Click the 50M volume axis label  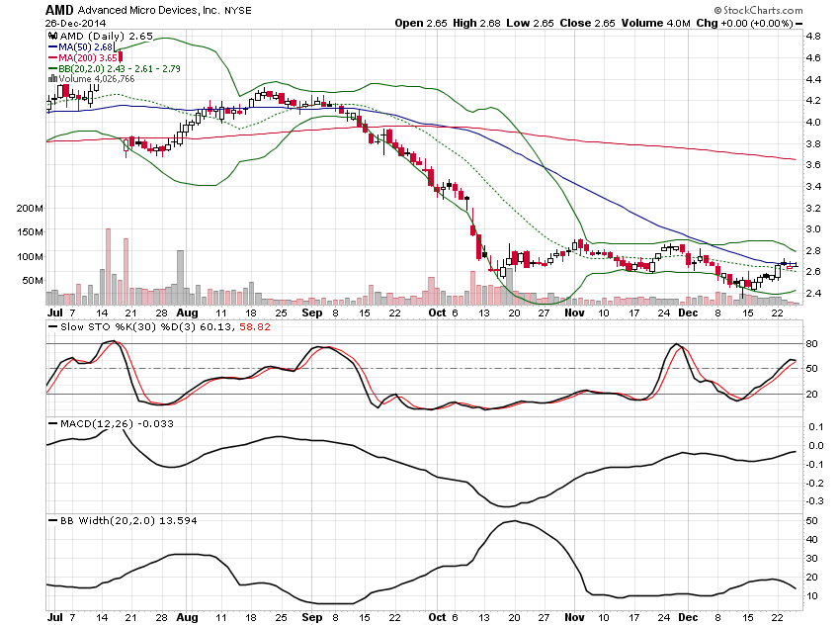click(33, 280)
